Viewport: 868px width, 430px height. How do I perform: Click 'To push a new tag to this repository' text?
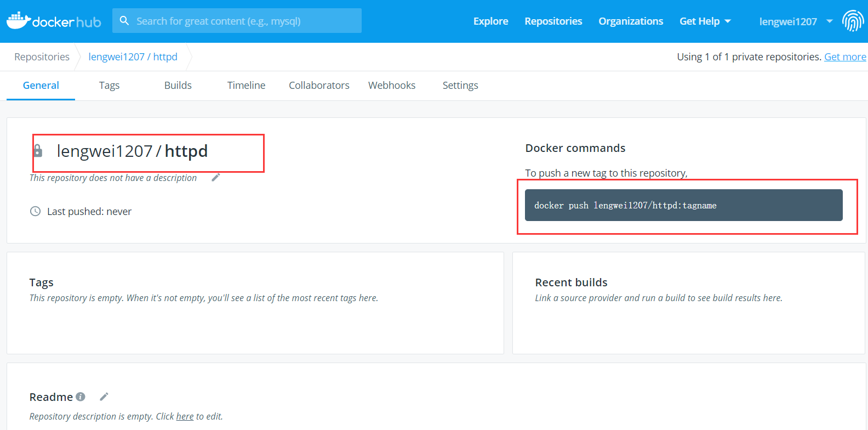click(x=606, y=173)
